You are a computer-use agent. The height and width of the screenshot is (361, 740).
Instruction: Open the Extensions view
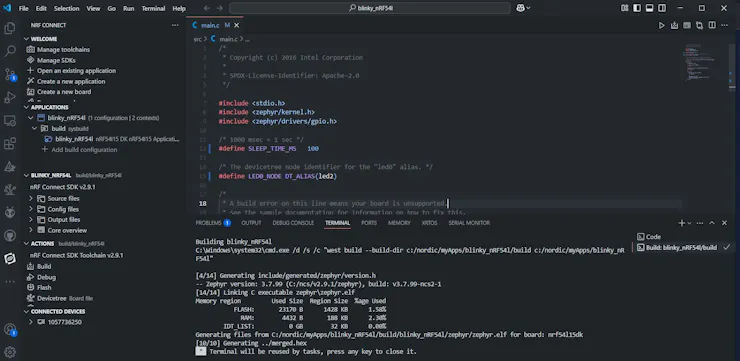(9, 143)
